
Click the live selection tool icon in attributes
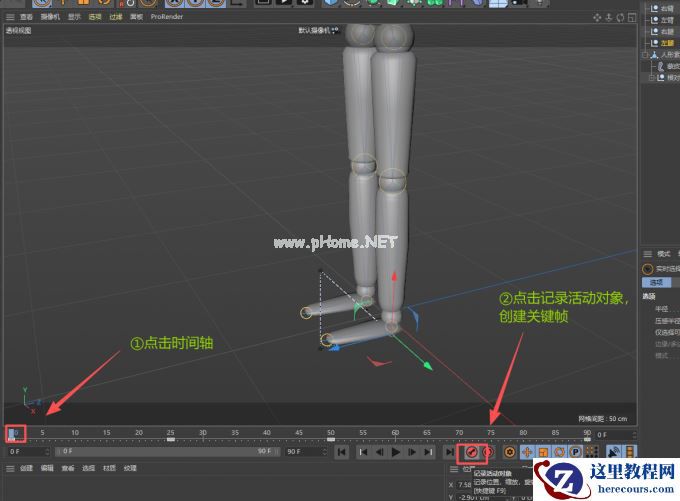click(647, 269)
